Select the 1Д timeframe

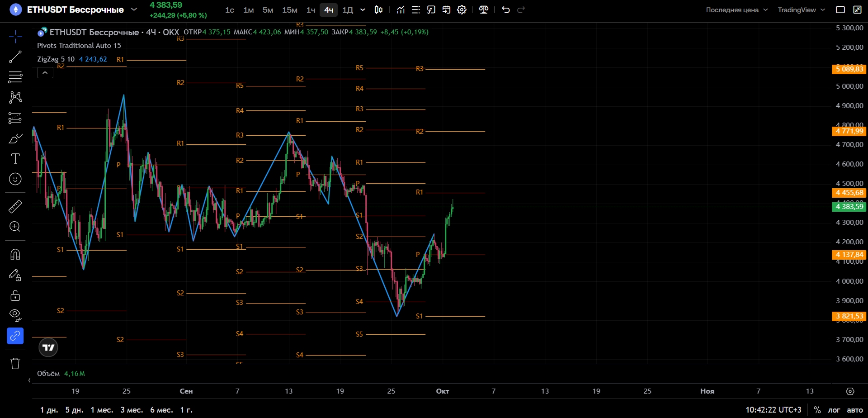pos(348,9)
